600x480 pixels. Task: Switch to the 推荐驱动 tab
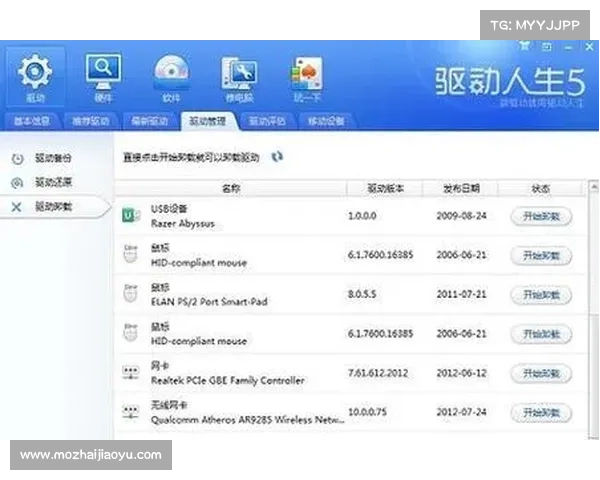click(x=91, y=121)
